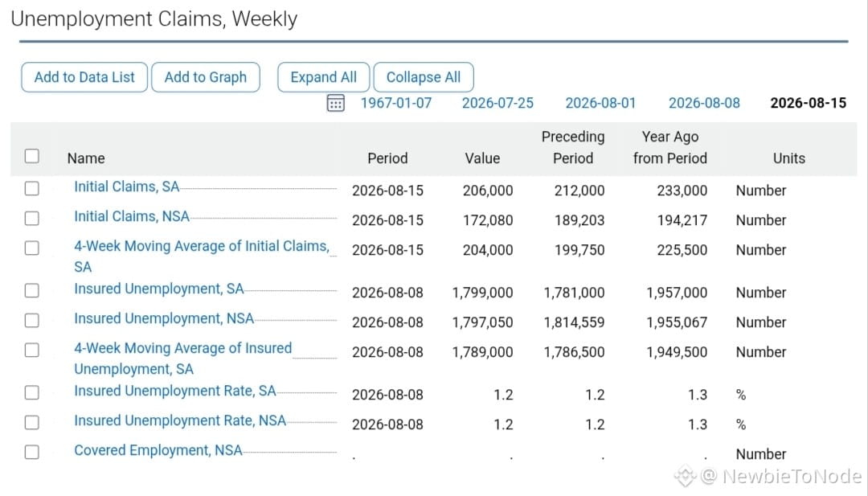Open the Initial Claims, SA series link
Viewport: 868px width, 496px height.
coord(127,187)
